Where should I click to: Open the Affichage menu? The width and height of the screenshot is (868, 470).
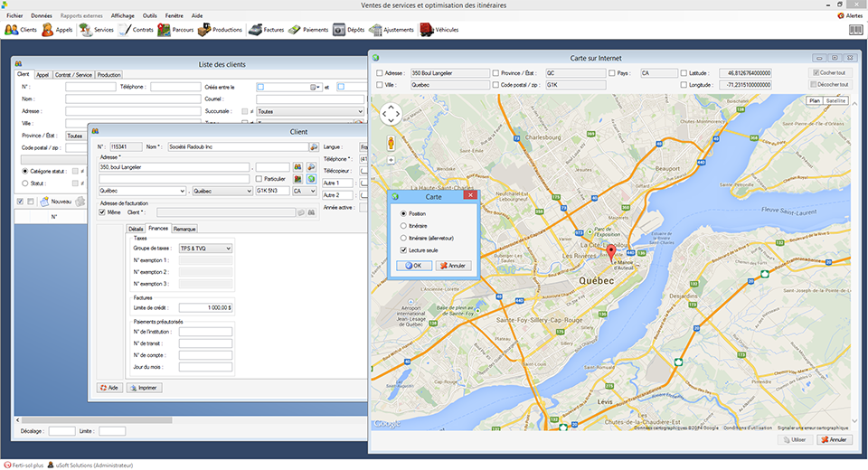pos(123,15)
